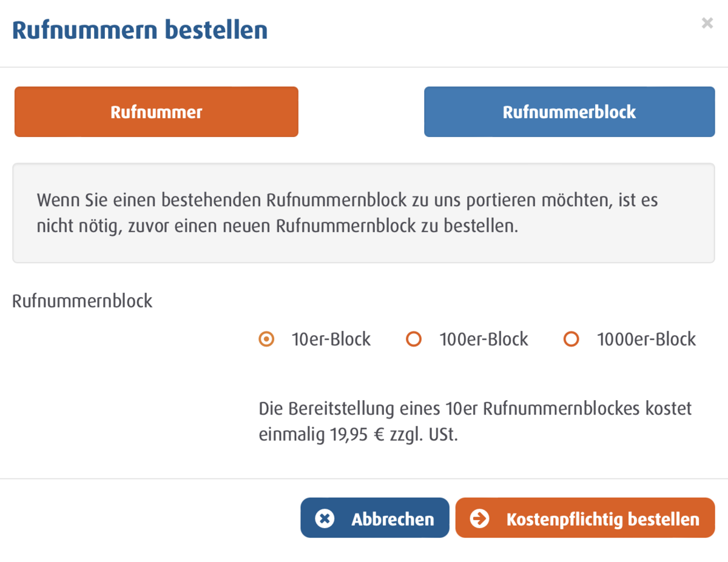
Task: Click the X-circle icon on Abbrechen
Action: pyautogui.click(x=325, y=519)
